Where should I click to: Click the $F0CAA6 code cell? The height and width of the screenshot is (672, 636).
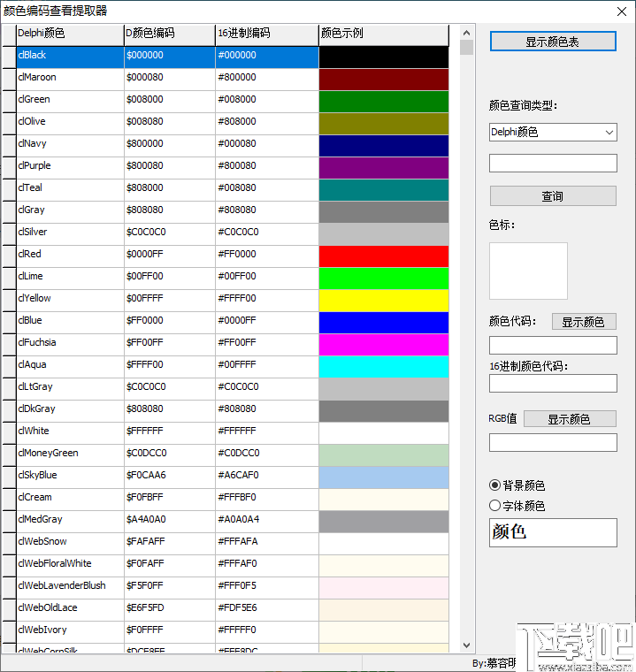point(170,477)
